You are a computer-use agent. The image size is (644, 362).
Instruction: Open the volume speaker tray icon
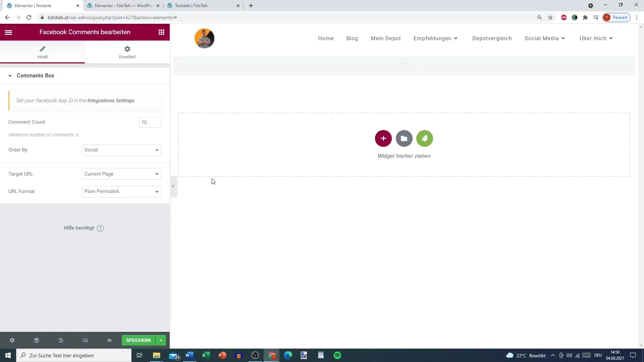tap(569, 355)
